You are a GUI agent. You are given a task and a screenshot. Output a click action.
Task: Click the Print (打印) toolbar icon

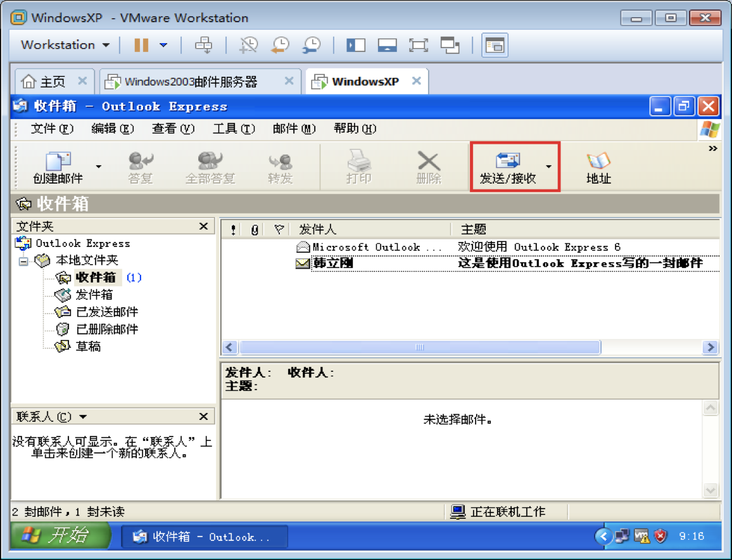pos(358,167)
